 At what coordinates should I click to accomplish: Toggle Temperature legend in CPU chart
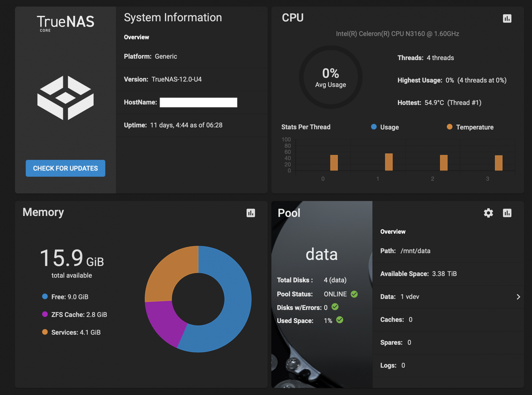coord(470,127)
